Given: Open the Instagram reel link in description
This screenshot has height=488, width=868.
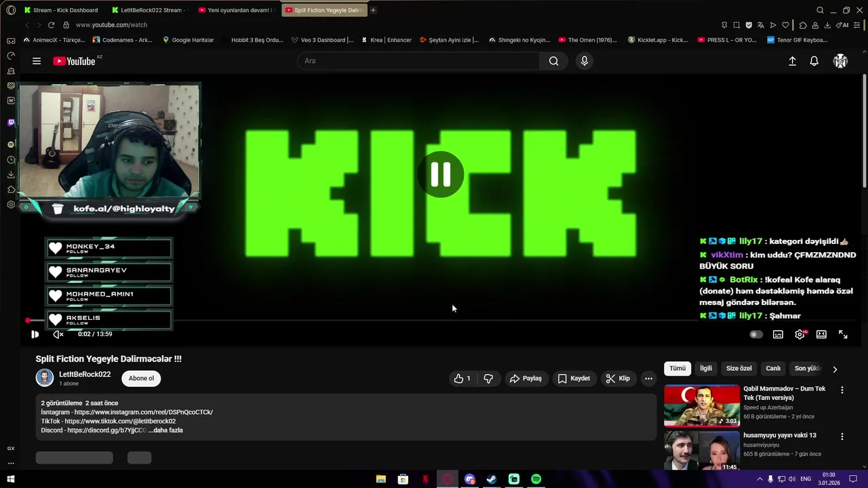Looking at the screenshot, I should [144, 412].
